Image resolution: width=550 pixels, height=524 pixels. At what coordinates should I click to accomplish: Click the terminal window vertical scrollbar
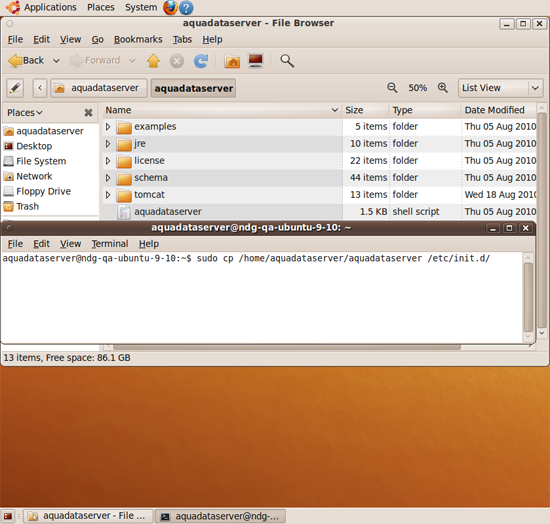(x=528, y=297)
